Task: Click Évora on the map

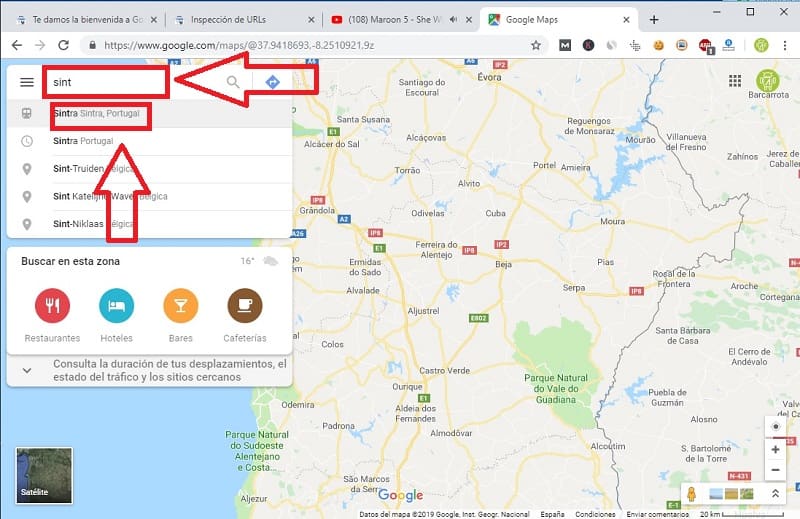Action: [x=489, y=77]
